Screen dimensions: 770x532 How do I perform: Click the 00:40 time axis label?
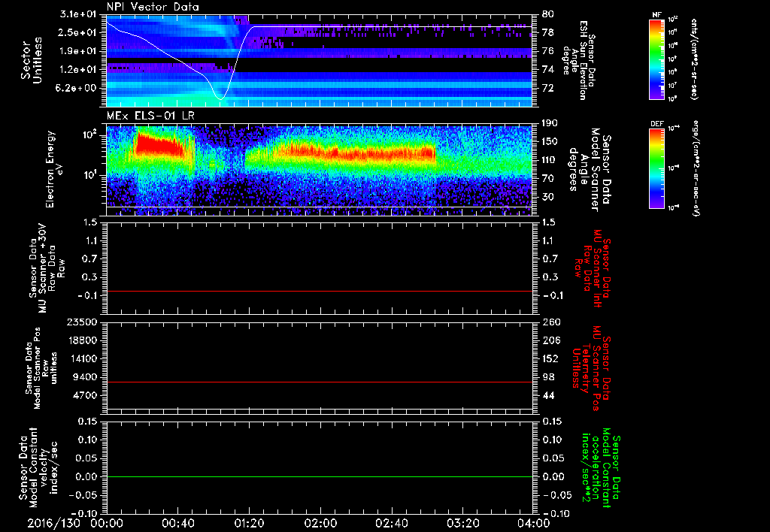pos(177,523)
